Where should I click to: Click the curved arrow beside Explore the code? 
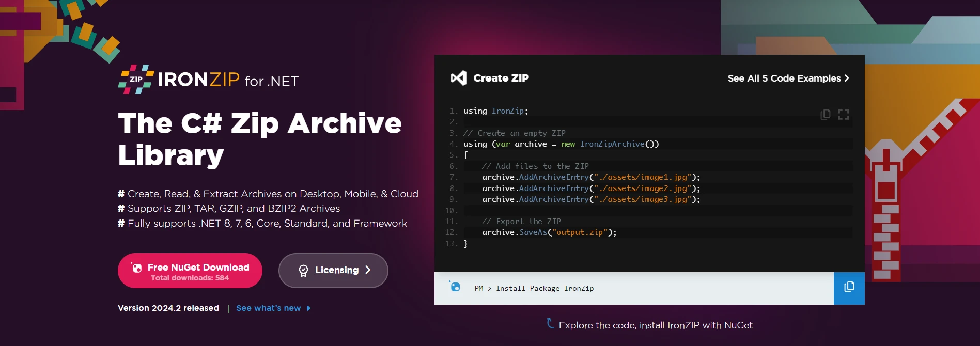pos(550,324)
